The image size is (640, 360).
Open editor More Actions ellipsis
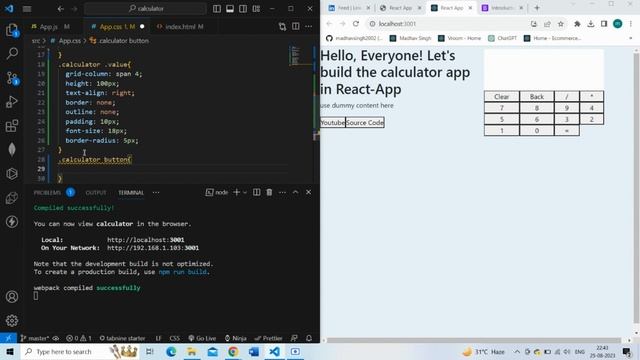coord(309,27)
